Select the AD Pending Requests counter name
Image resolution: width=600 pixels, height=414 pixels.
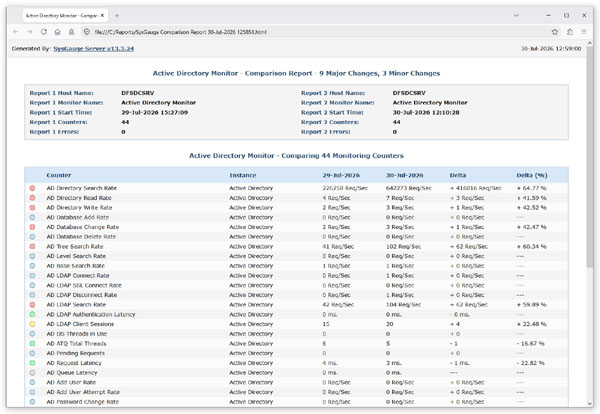coord(75,353)
